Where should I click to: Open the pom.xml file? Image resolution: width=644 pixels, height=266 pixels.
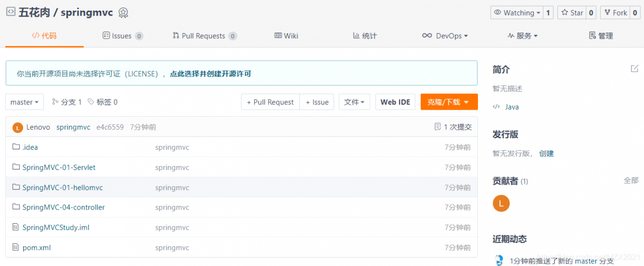pos(37,247)
